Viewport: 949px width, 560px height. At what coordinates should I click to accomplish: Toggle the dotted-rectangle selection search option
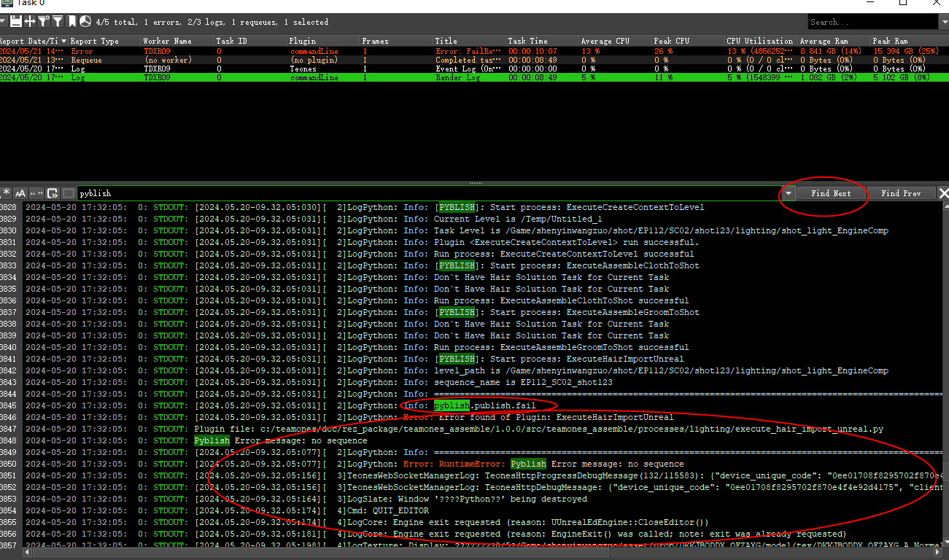coord(69,193)
